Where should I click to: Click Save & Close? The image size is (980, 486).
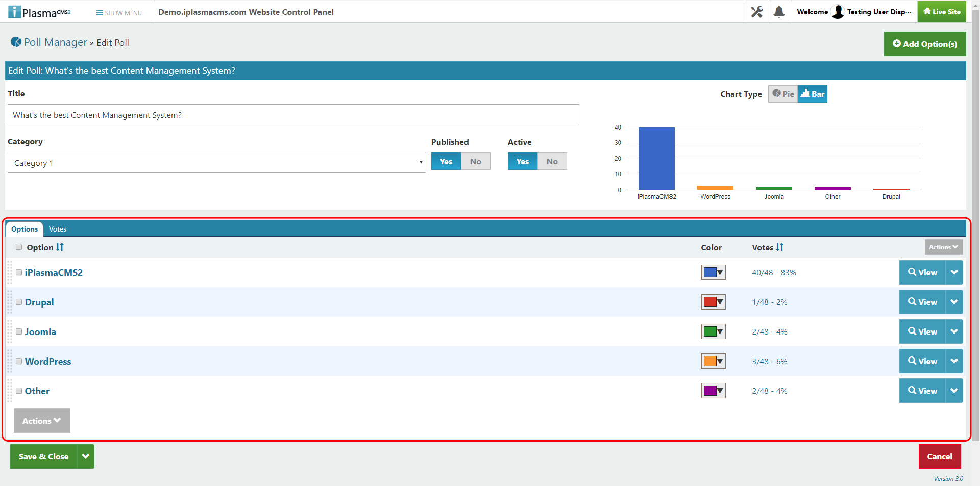tap(43, 456)
